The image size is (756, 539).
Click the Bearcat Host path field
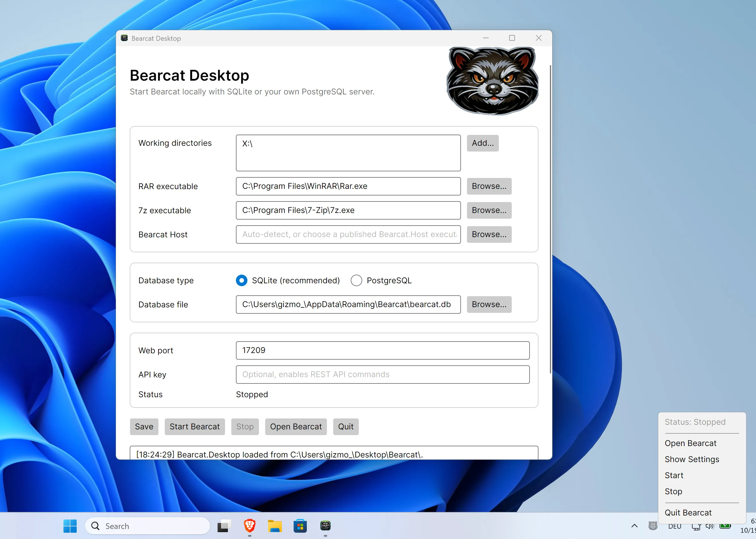pyautogui.click(x=348, y=234)
